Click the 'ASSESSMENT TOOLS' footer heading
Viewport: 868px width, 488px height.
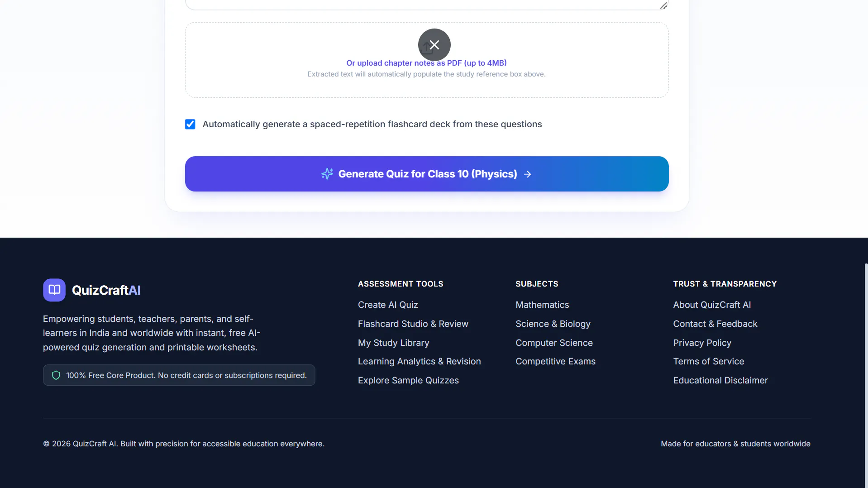click(x=401, y=284)
